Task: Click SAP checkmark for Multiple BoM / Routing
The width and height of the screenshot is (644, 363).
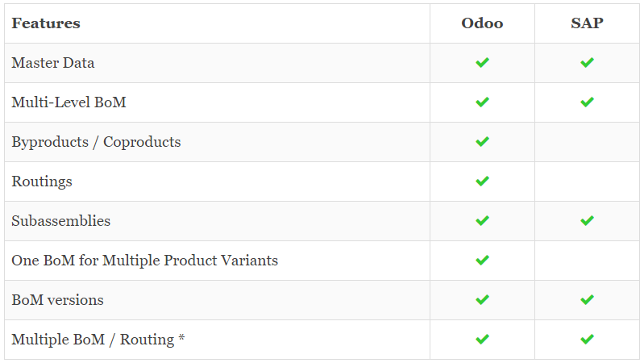Action: pyautogui.click(x=587, y=339)
